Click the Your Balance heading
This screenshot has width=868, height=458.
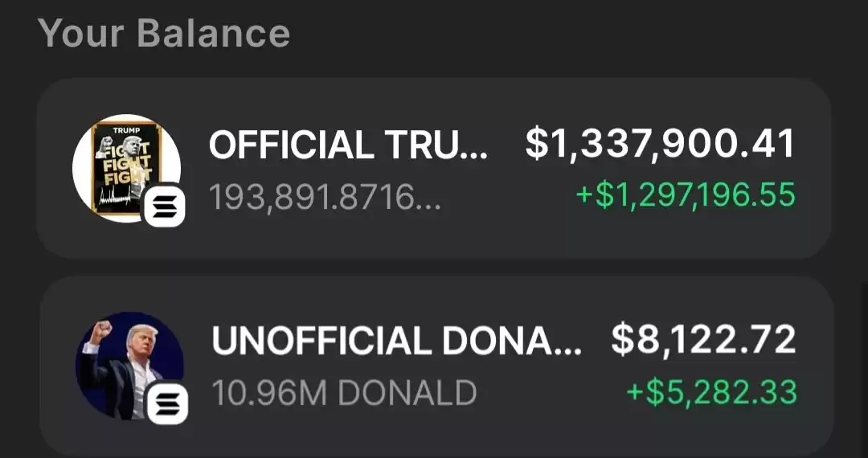164,33
